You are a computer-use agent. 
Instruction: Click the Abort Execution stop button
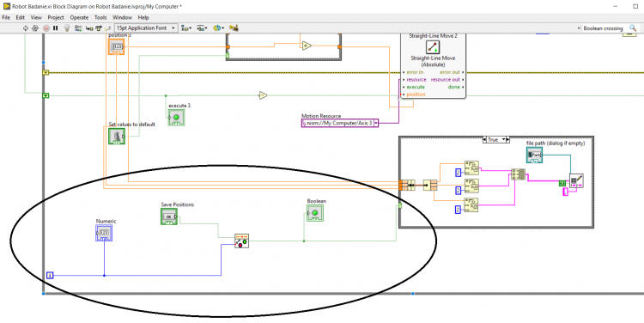tap(46, 28)
